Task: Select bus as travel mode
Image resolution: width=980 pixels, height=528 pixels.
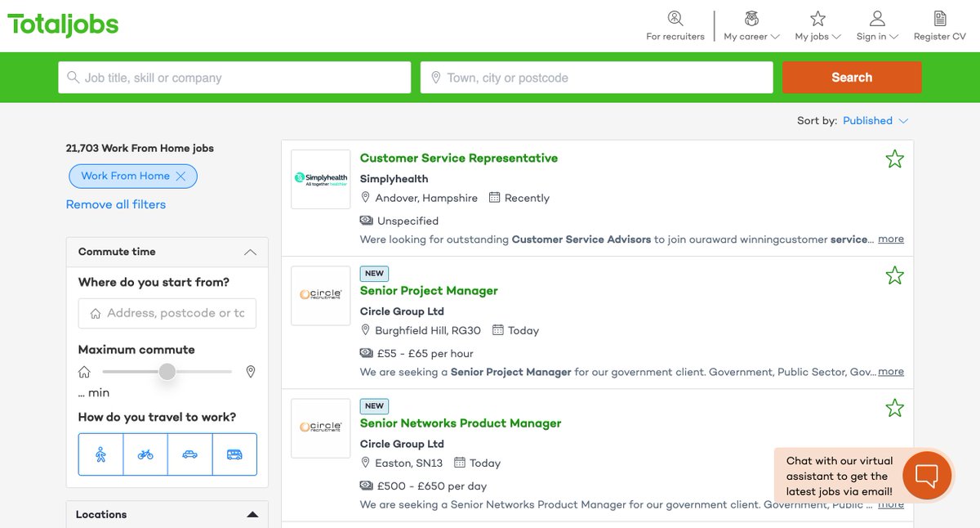Action: [x=234, y=454]
